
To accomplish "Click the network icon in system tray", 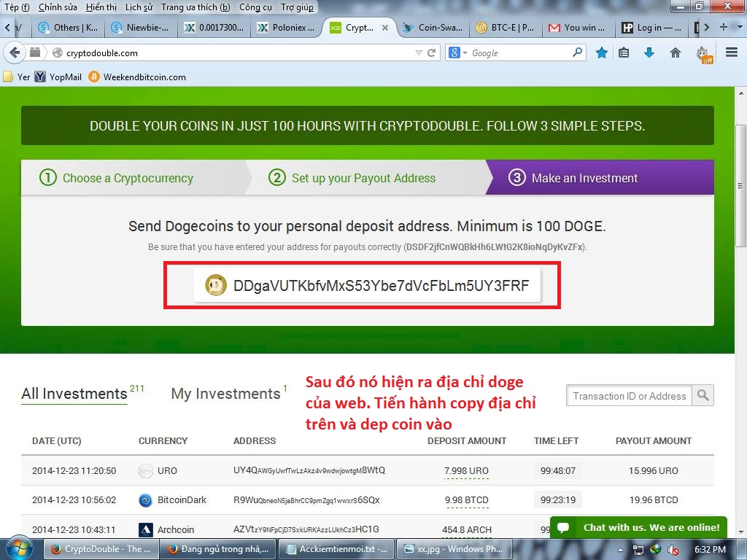I will click(638, 550).
